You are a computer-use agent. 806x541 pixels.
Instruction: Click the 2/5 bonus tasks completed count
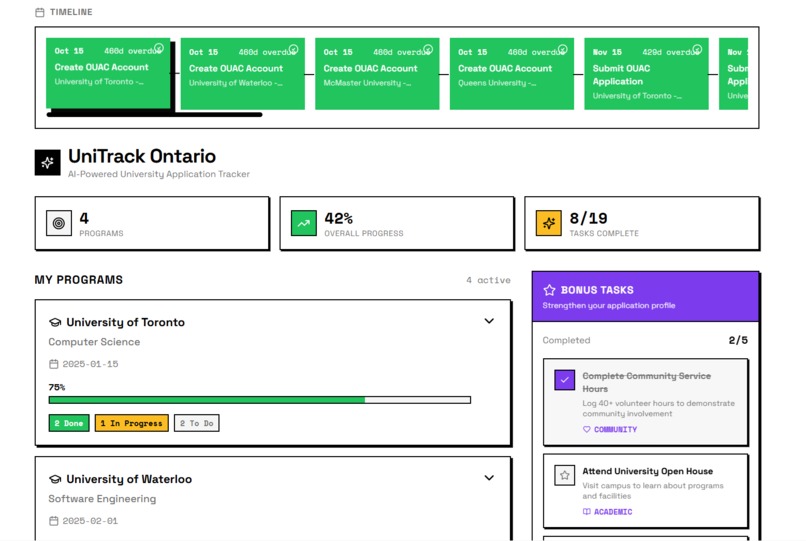738,340
